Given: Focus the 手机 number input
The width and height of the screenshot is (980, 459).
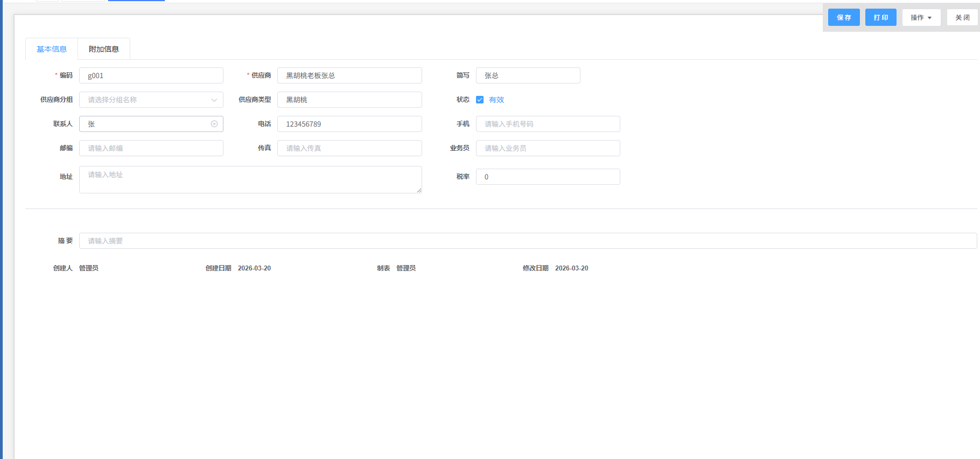Looking at the screenshot, I should tap(548, 124).
